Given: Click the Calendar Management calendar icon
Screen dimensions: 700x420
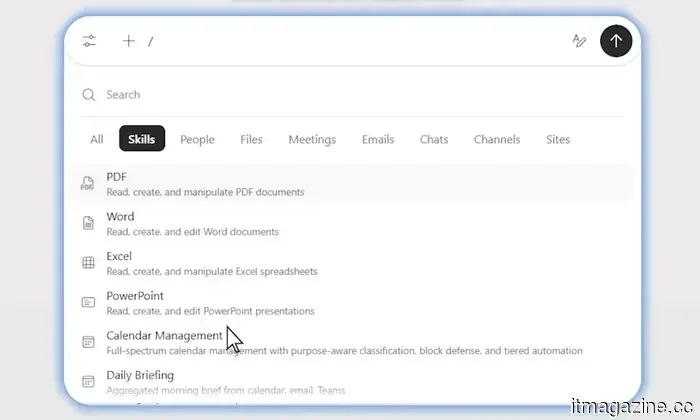Looking at the screenshot, I should click(88, 342).
